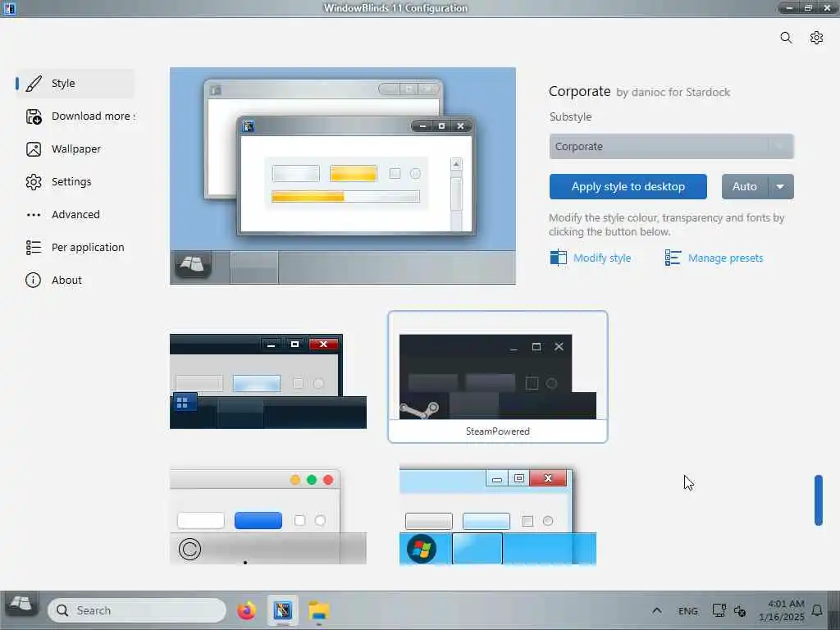
Task: Select the Mac-like style with colored dots
Action: coord(268,517)
